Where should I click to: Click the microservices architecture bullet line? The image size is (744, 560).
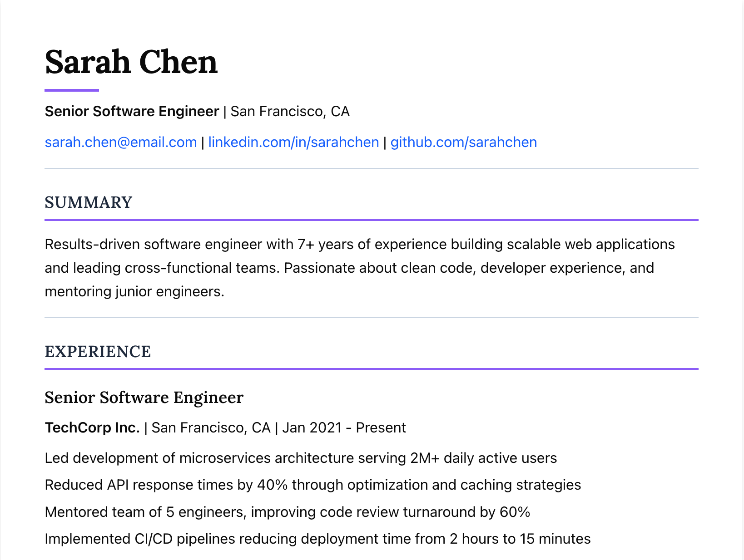301,458
